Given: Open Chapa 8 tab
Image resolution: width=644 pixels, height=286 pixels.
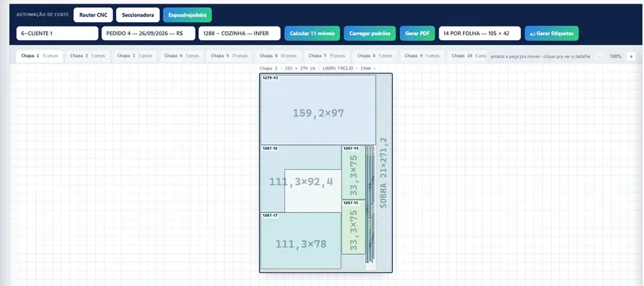Looking at the screenshot, I should coord(374,56).
